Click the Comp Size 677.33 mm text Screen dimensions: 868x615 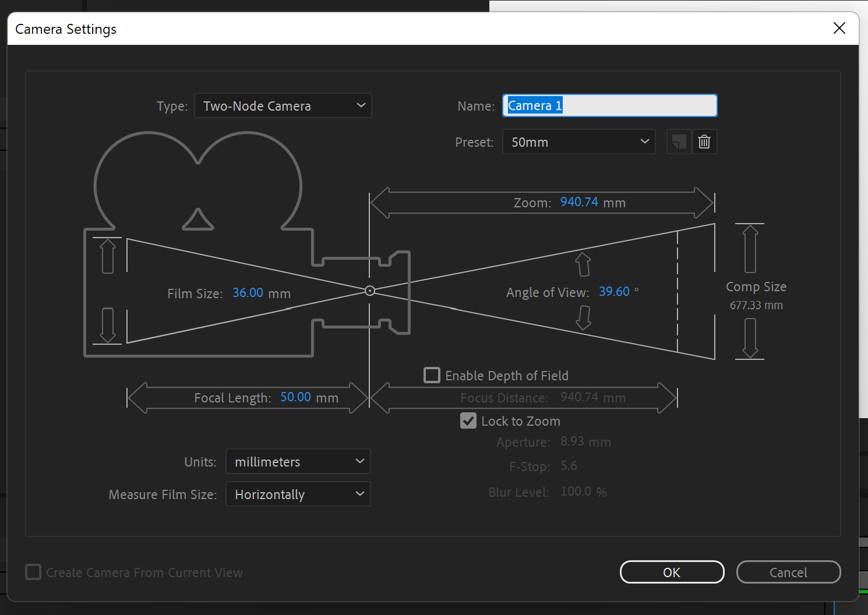(x=756, y=305)
